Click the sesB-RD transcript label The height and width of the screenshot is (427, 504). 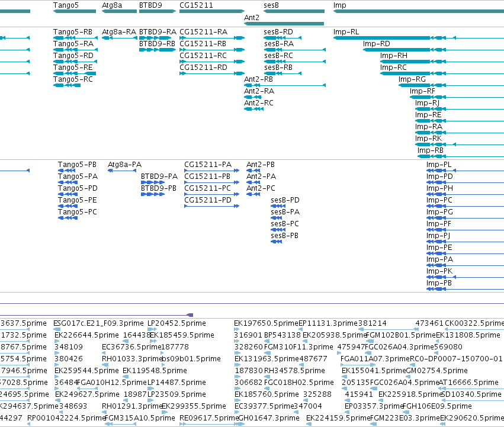click(x=278, y=32)
